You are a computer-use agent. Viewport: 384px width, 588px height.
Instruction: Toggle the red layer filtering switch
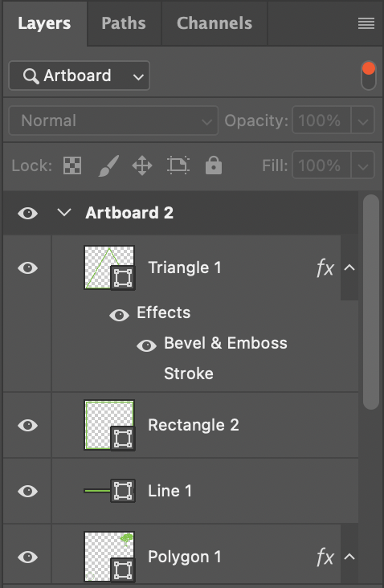click(x=369, y=76)
